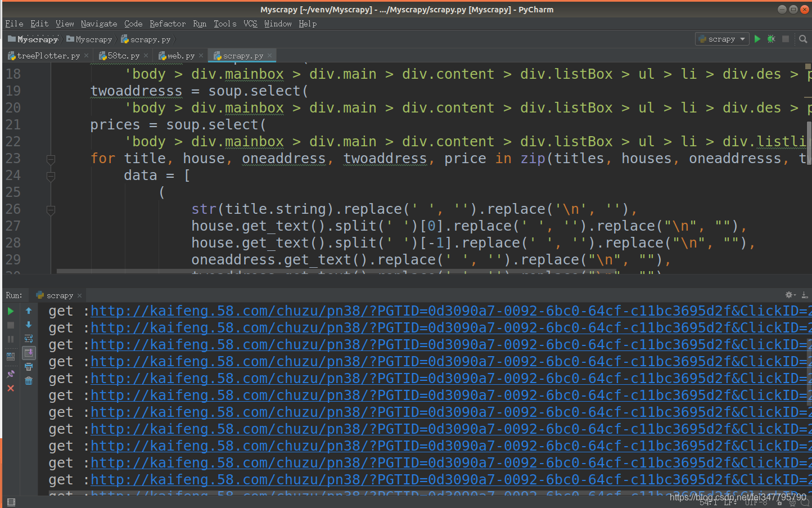Open the third kaifeng.58.com console link
Screen dimensions: 812x508
[x=451, y=344]
